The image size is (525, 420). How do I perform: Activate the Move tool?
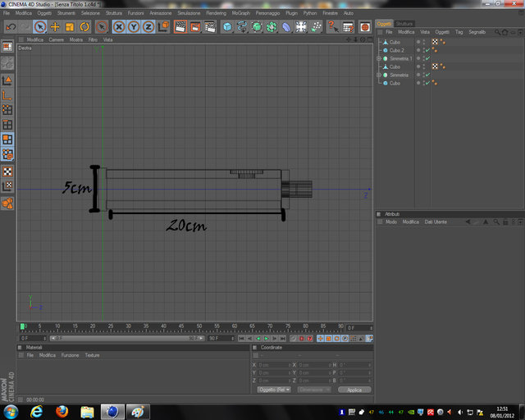point(55,27)
